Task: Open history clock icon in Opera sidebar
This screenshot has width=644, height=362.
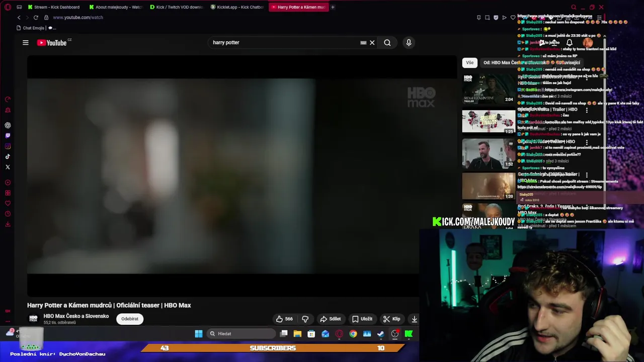Action: click(x=8, y=214)
